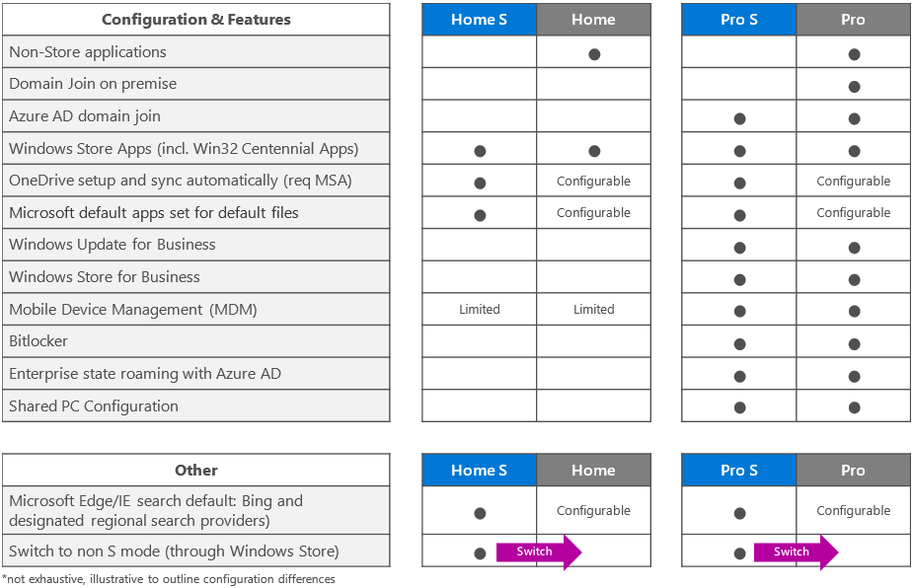This screenshot has width=914, height=588.
Task: Click the Pro S to Pro Switch arrow
Action: coord(795,552)
